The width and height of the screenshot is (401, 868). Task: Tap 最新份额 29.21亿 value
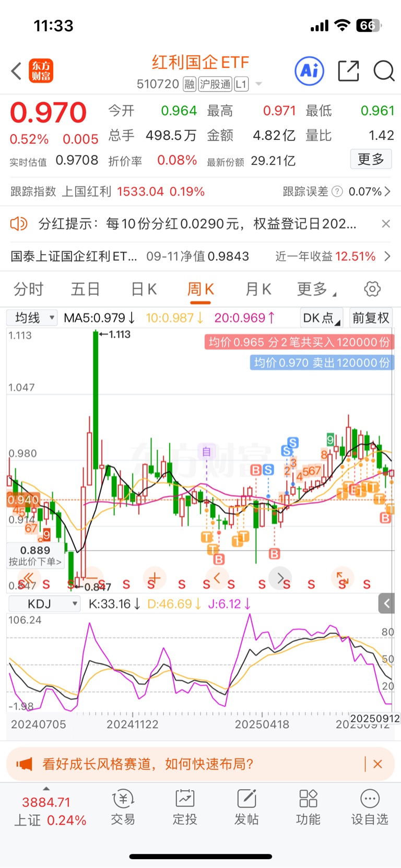(x=273, y=160)
